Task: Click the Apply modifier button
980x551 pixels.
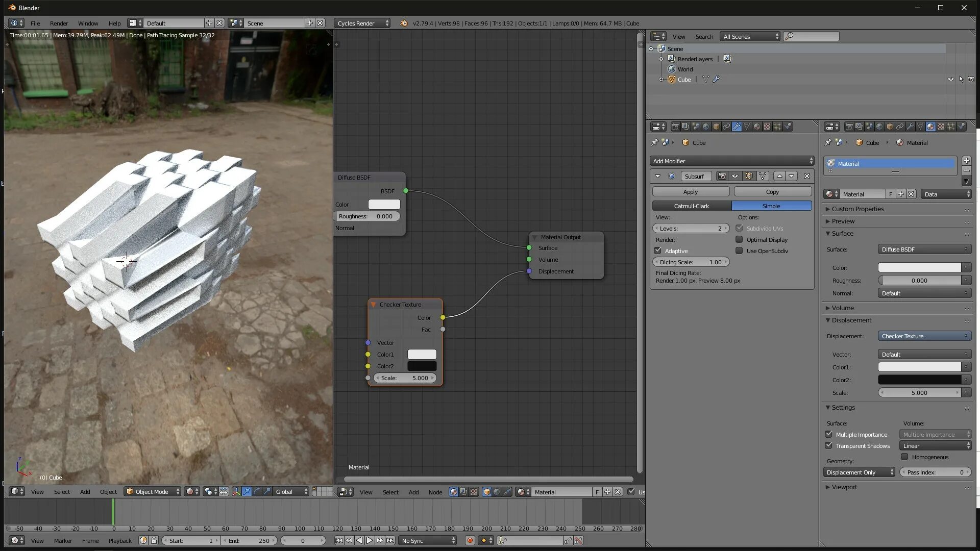Action: 690,192
